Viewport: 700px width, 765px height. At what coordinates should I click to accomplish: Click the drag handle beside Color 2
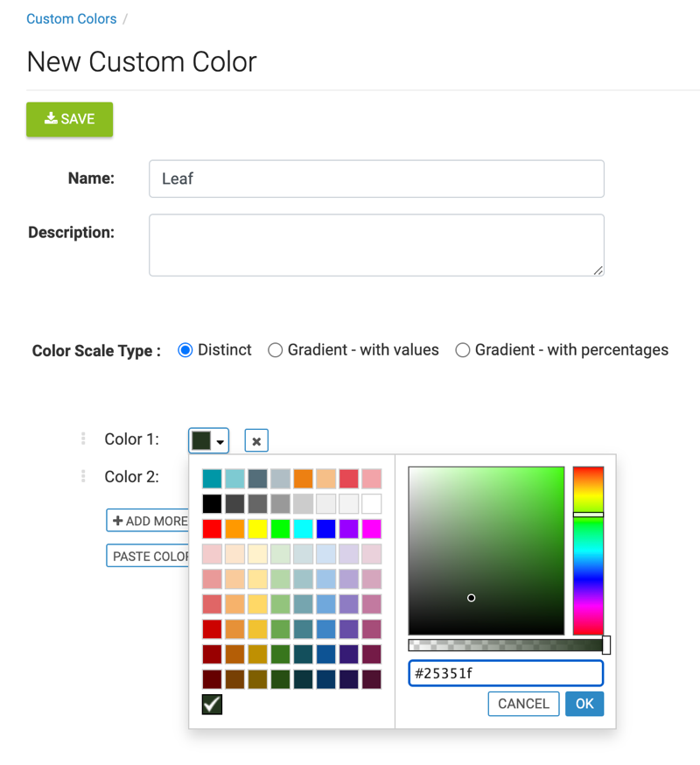(x=83, y=476)
